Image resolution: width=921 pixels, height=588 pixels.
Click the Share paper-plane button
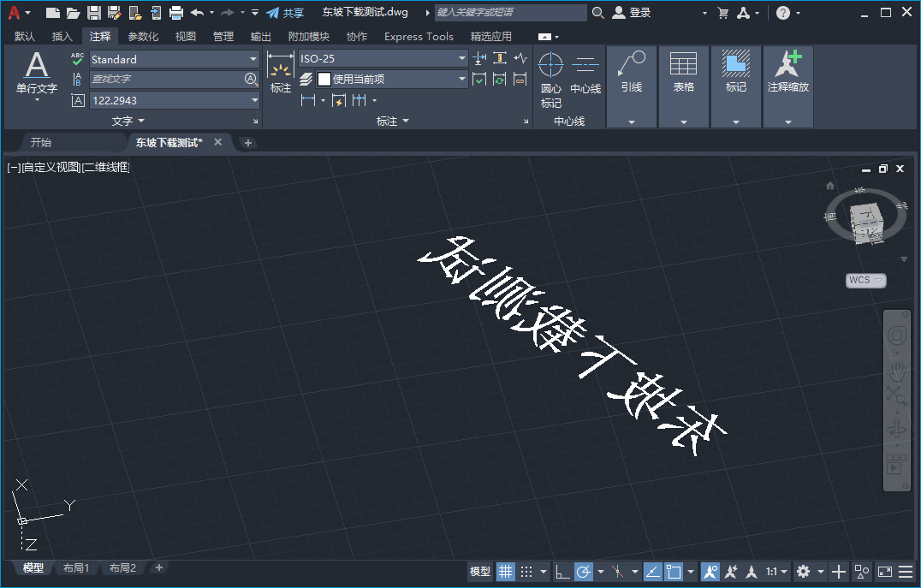click(284, 12)
